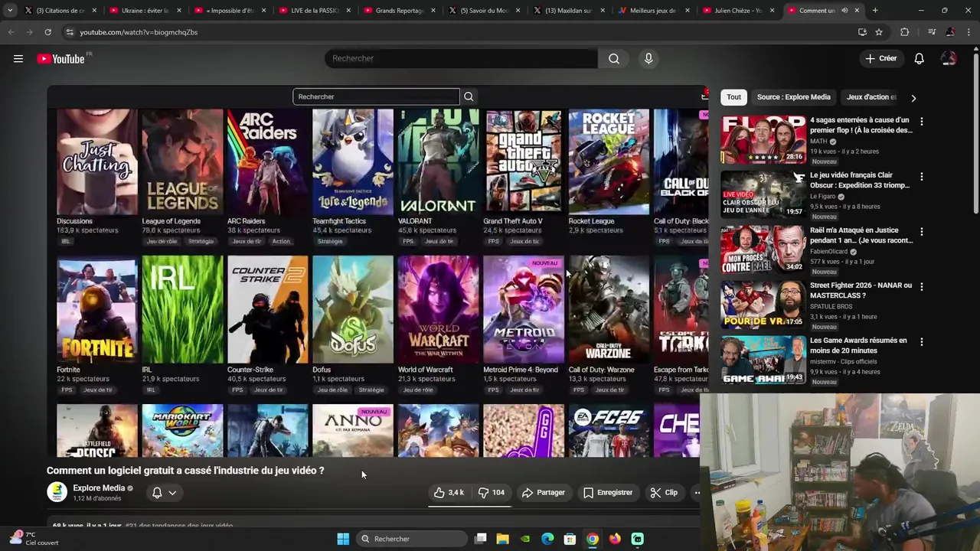
Task: Open File Explorer from the taskbar
Action: pyautogui.click(x=502, y=539)
